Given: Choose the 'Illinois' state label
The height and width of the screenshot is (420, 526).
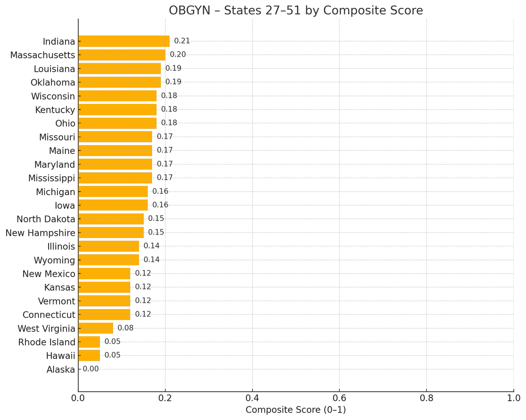Looking at the screenshot, I should tap(61, 247).
